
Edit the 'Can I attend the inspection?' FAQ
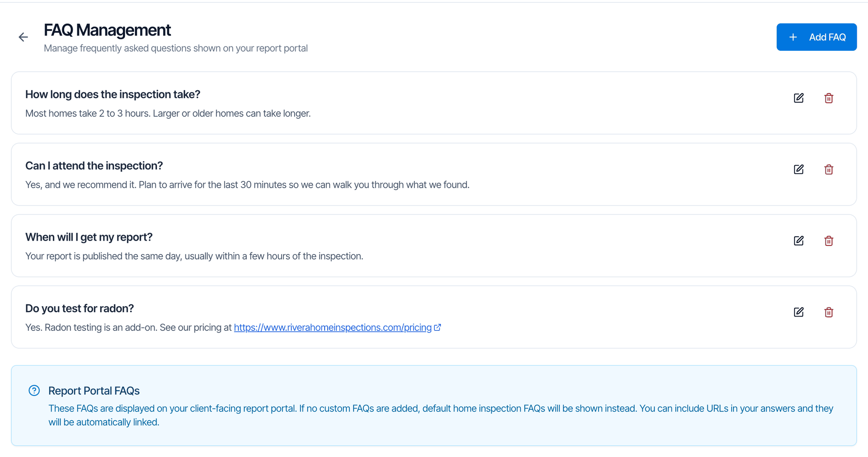799,170
